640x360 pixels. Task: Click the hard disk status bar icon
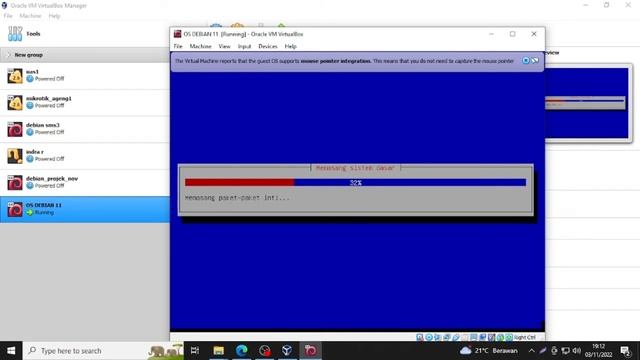pyautogui.click(x=419, y=337)
